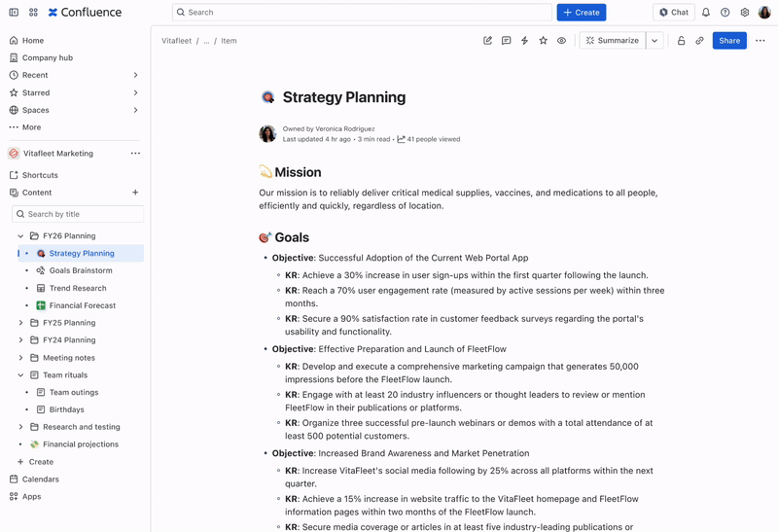The width and height of the screenshot is (778, 532).
Task: Select Strategy Planning page in tree
Action: [82, 253]
